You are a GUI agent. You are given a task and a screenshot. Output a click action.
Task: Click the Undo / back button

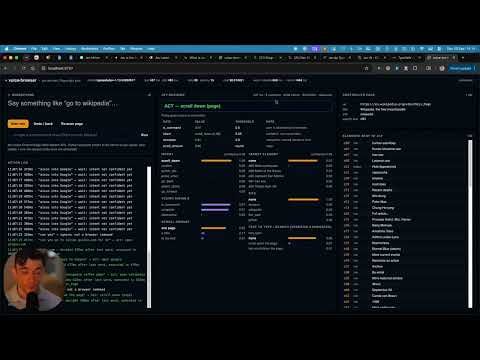tap(43, 124)
